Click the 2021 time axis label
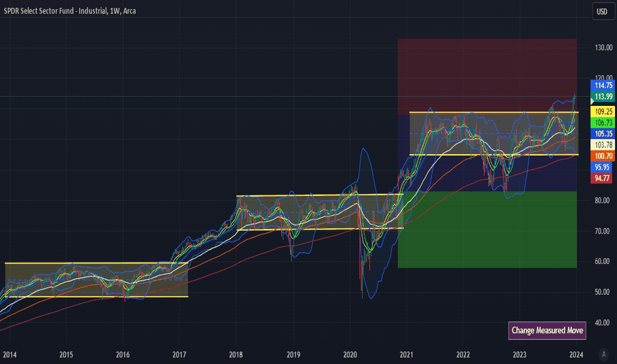The width and height of the screenshot is (617, 364). [x=406, y=355]
